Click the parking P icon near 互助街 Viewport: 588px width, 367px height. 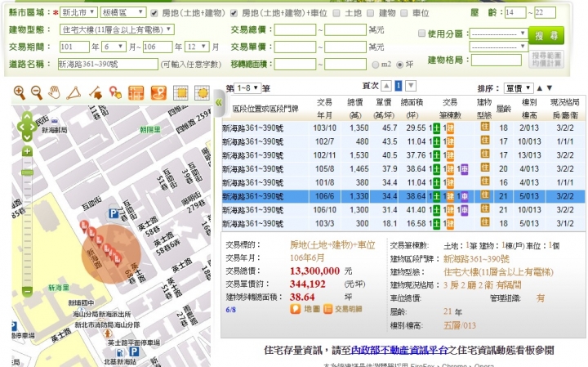(114, 214)
